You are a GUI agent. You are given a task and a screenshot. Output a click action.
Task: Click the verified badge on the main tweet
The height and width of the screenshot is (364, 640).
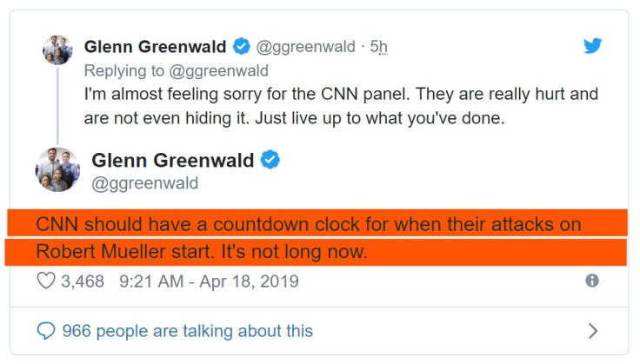[x=270, y=160]
